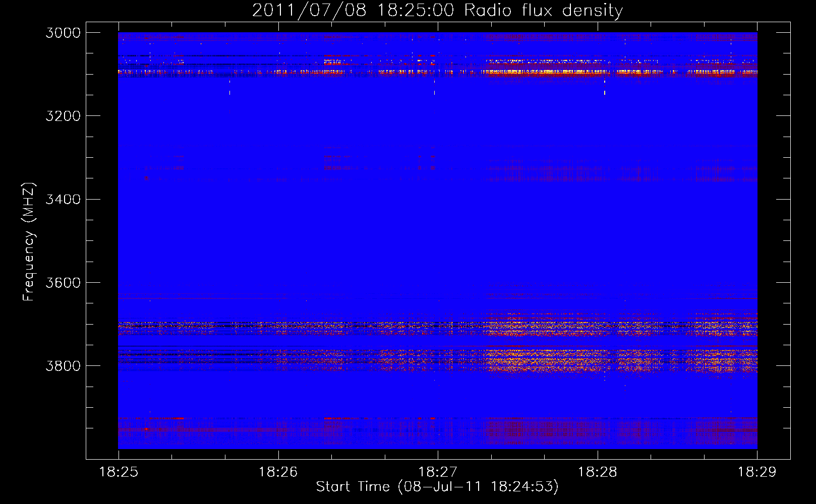Click the 'Start Time (08-Jul-11 18:24:53)' axis title
Viewport: 816px width, 504px height.
tap(437, 487)
